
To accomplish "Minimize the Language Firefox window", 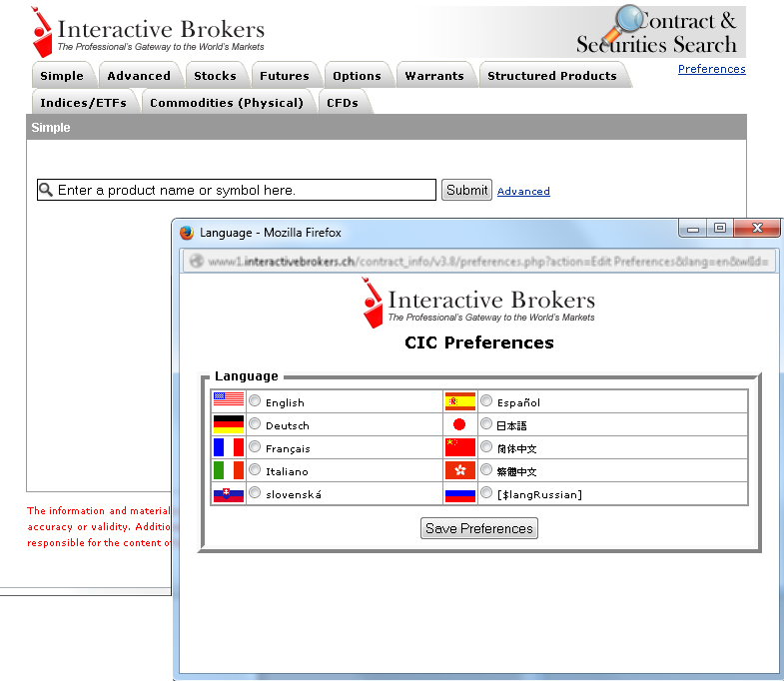I will (x=692, y=229).
